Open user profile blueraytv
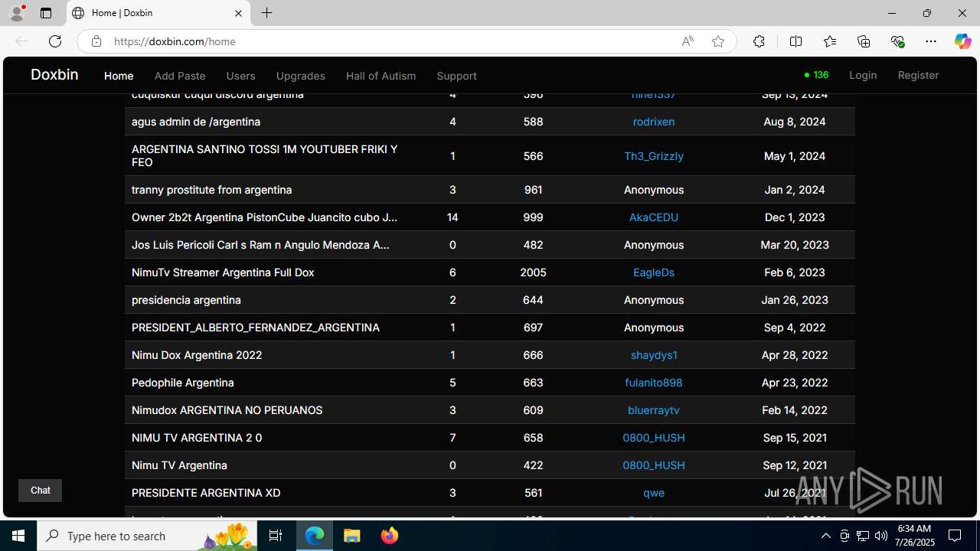The height and width of the screenshot is (551, 980). [x=654, y=410]
